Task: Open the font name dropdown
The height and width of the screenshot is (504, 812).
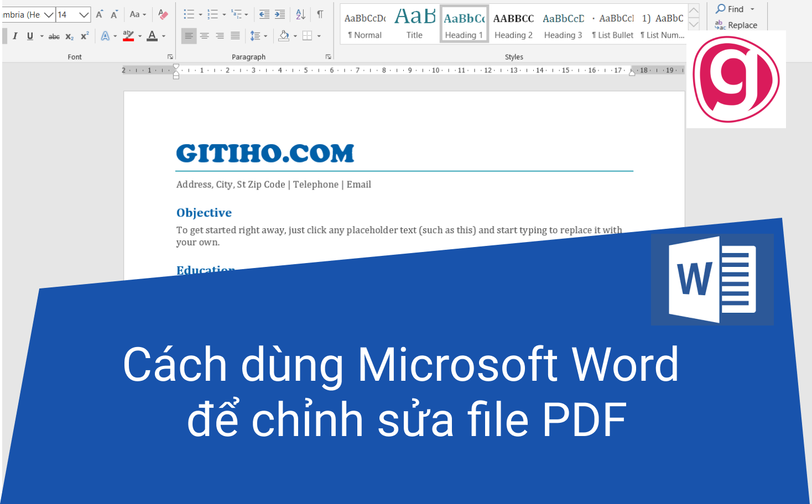Action: pyautogui.click(x=49, y=15)
